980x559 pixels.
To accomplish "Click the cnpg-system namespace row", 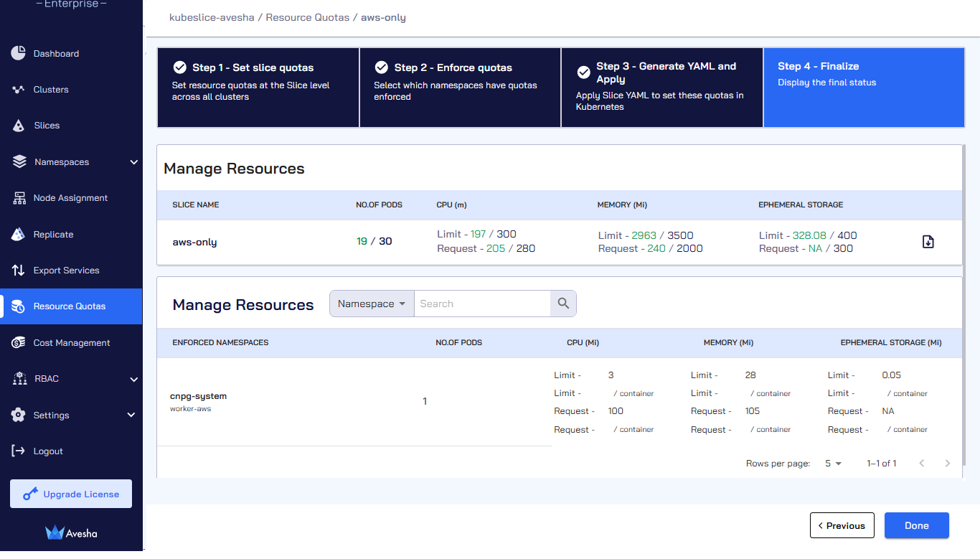I will click(x=560, y=402).
